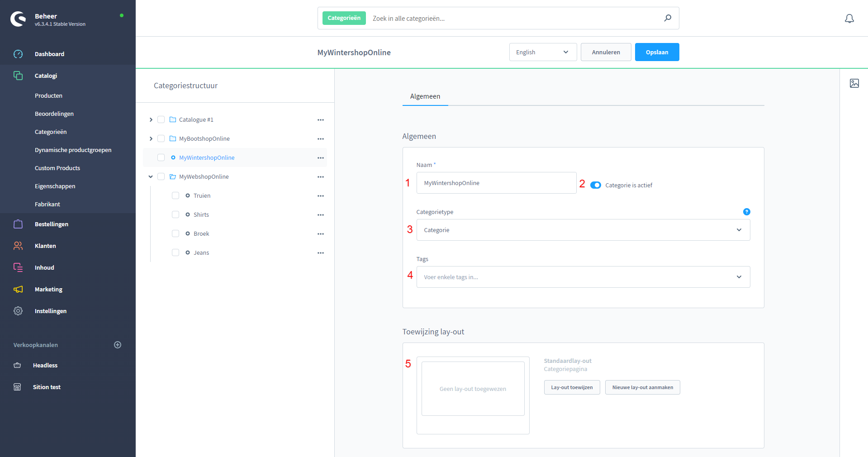
Task: Open the media sidebar image icon
Action: pos(854,83)
